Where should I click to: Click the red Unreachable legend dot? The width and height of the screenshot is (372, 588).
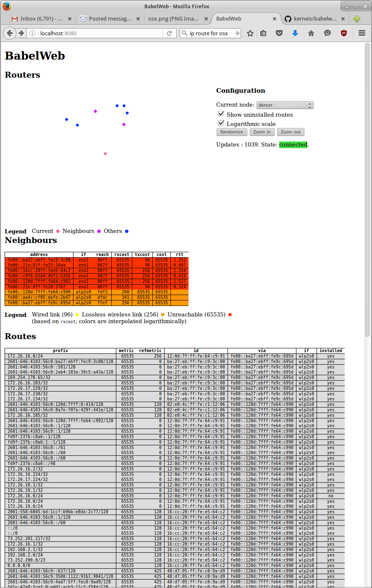tap(230, 315)
